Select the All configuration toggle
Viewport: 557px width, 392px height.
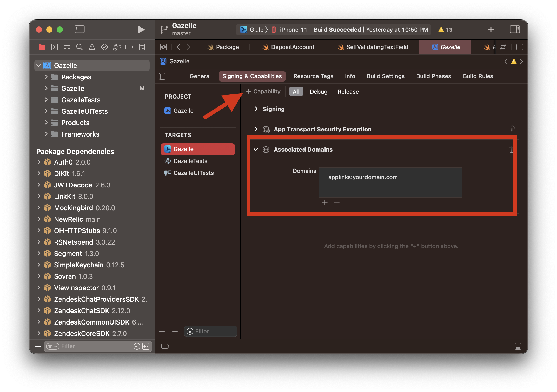pyautogui.click(x=296, y=91)
